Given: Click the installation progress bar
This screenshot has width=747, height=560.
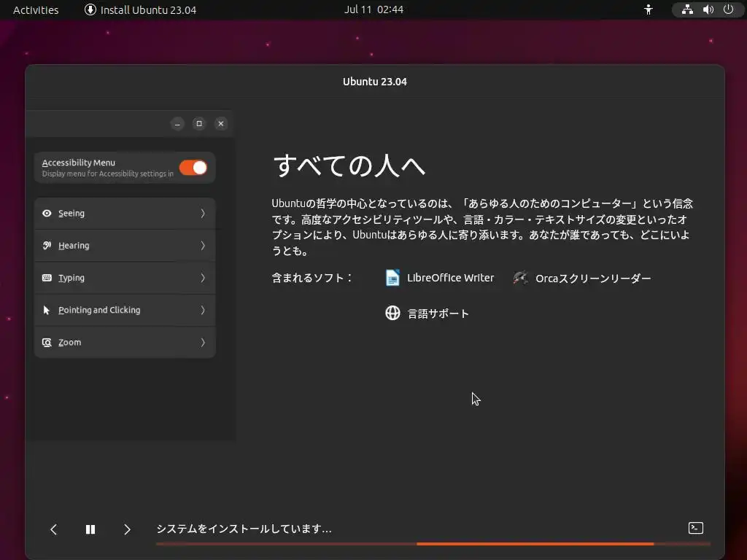Looking at the screenshot, I should [x=433, y=544].
